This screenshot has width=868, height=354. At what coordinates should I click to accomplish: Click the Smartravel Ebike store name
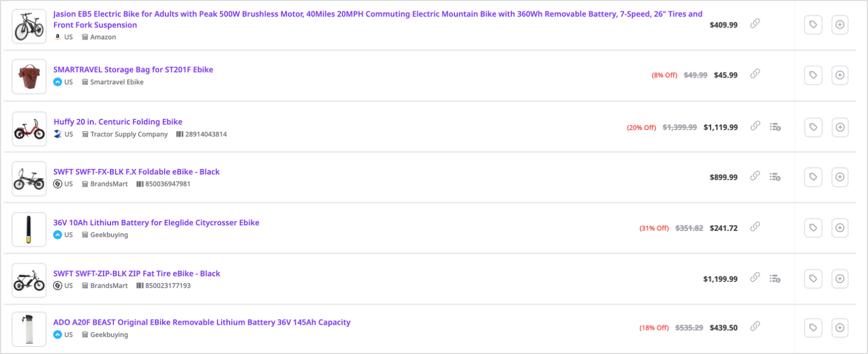click(117, 82)
